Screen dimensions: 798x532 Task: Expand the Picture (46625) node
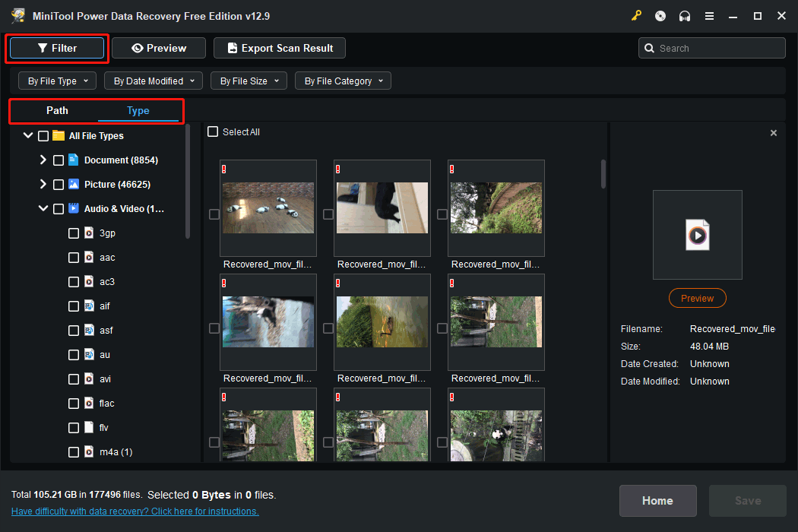click(43, 184)
